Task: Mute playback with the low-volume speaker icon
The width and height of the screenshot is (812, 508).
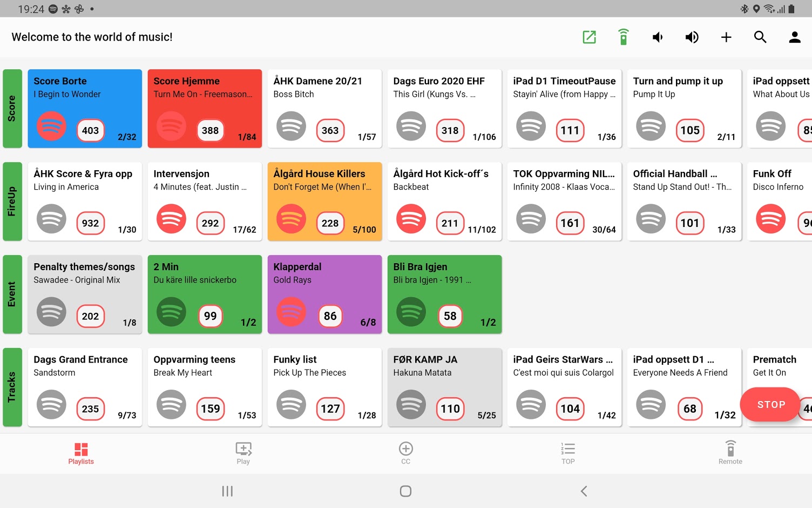Action: [x=657, y=37]
